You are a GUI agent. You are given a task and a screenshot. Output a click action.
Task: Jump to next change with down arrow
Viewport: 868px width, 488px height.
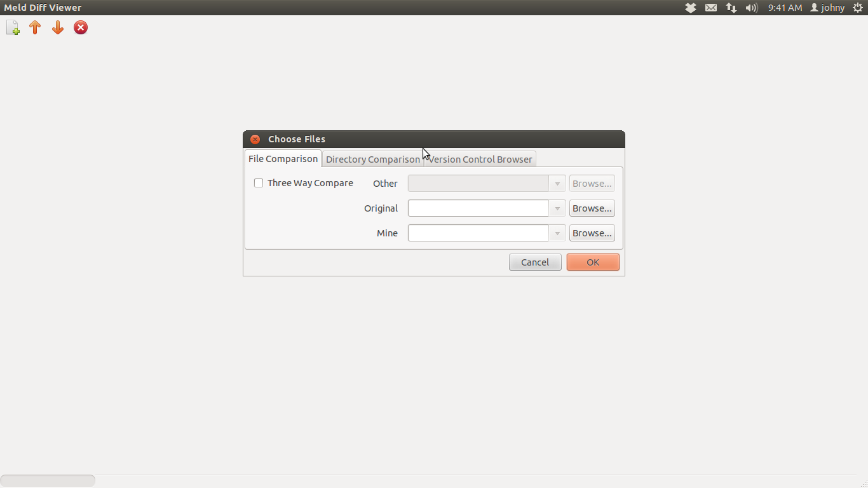click(x=58, y=28)
